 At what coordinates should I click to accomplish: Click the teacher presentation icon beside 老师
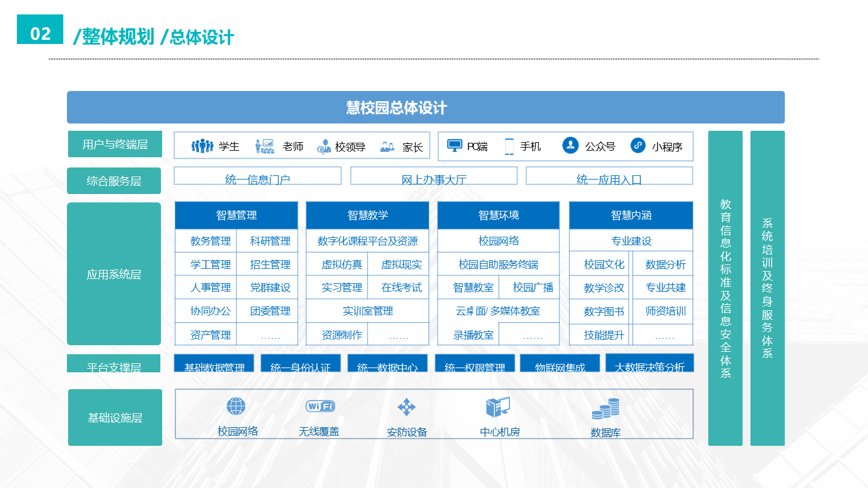[265, 146]
